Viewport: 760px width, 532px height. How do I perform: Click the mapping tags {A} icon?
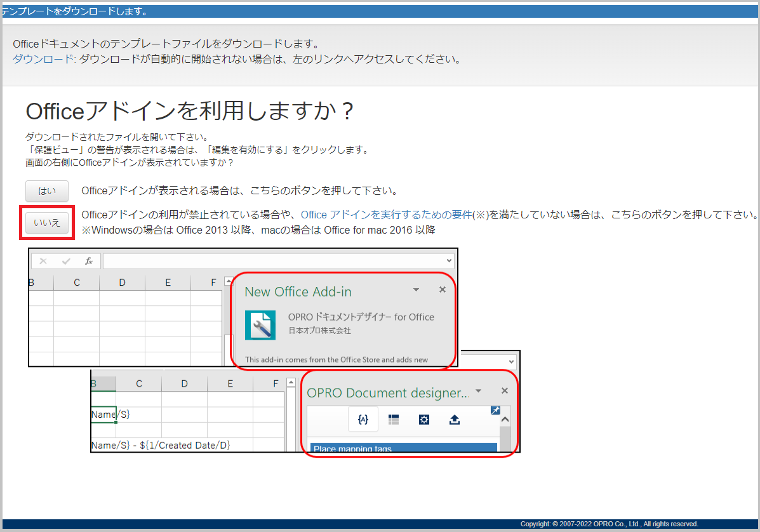tap(363, 420)
